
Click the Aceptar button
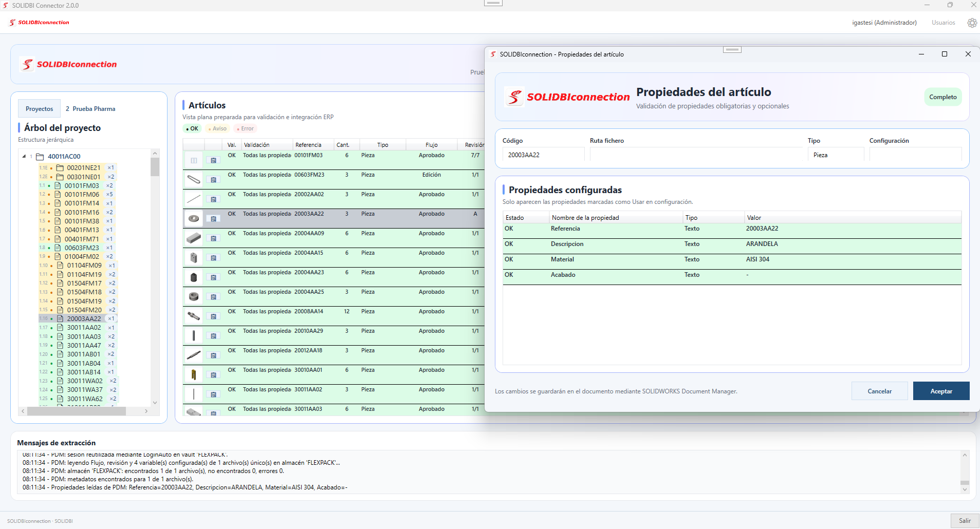(941, 391)
